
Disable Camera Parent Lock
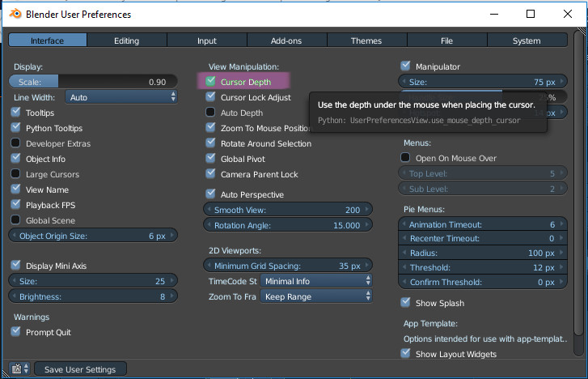211,174
